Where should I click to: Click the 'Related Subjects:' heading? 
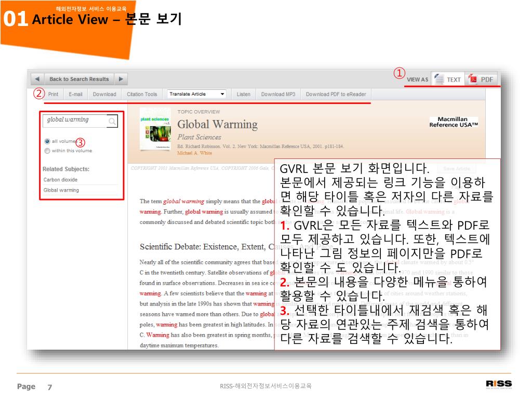click(x=66, y=169)
